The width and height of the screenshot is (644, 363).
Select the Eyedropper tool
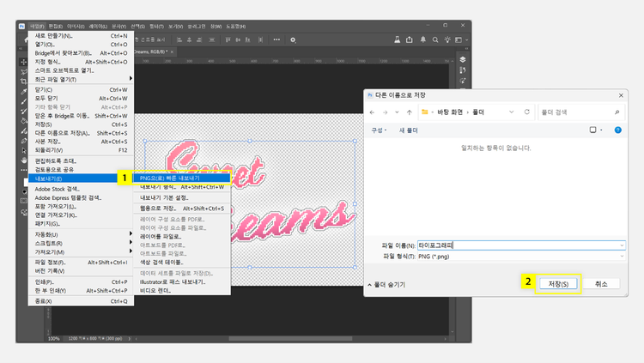(x=24, y=91)
